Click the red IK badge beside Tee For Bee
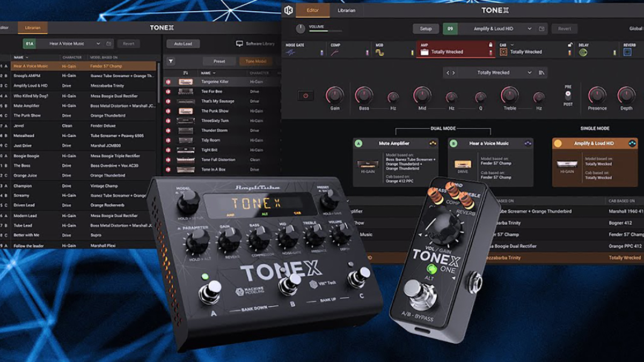644x362 pixels. [x=168, y=91]
